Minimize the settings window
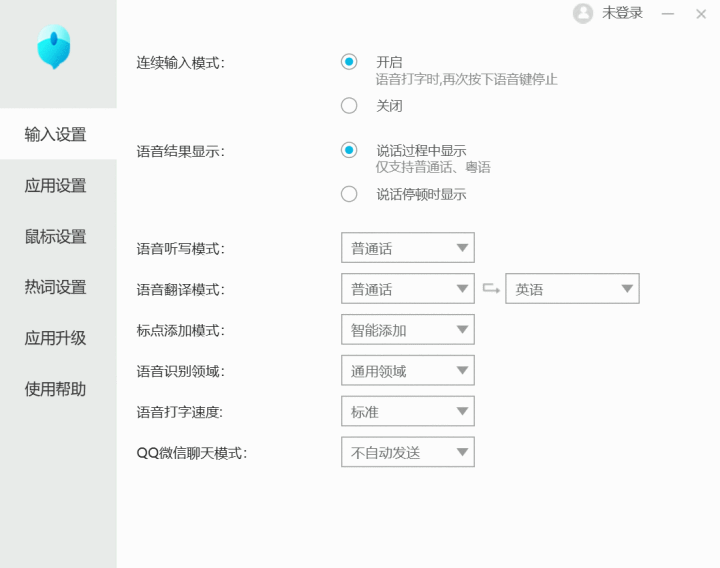The image size is (720, 568). coord(668,14)
